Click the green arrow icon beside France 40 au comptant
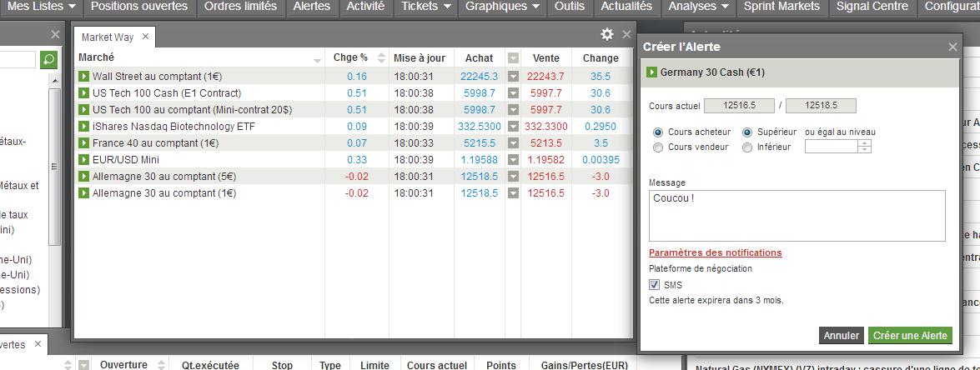The width and height of the screenshot is (980, 370). (83, 142)
